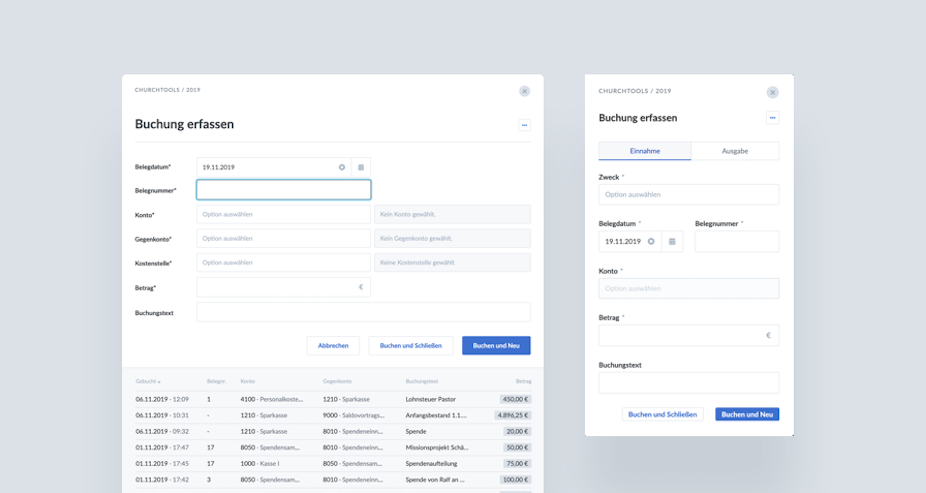Click blue Buchen und Neu in right panel
This screenshot has width=926, height=493.
(x=747, y=414)
